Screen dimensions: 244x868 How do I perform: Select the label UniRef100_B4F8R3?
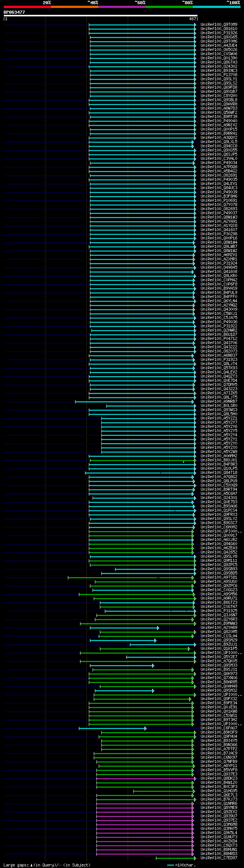219,464
